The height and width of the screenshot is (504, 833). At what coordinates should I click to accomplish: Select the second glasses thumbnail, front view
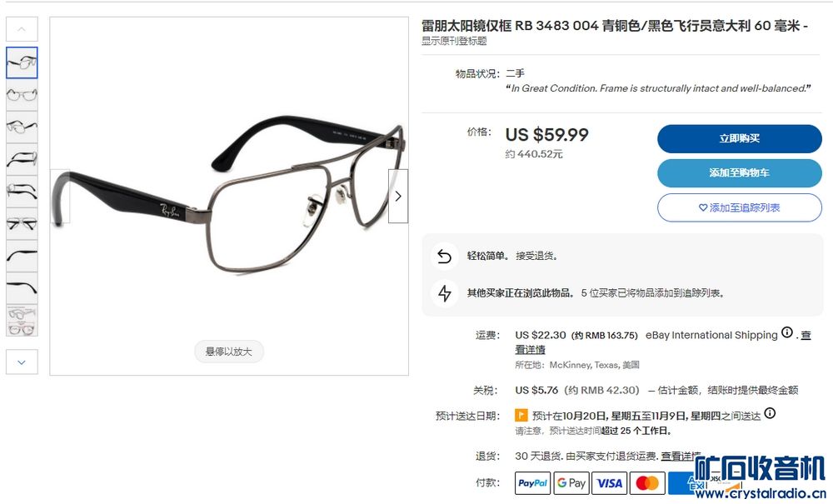click(x=22, y=95)
